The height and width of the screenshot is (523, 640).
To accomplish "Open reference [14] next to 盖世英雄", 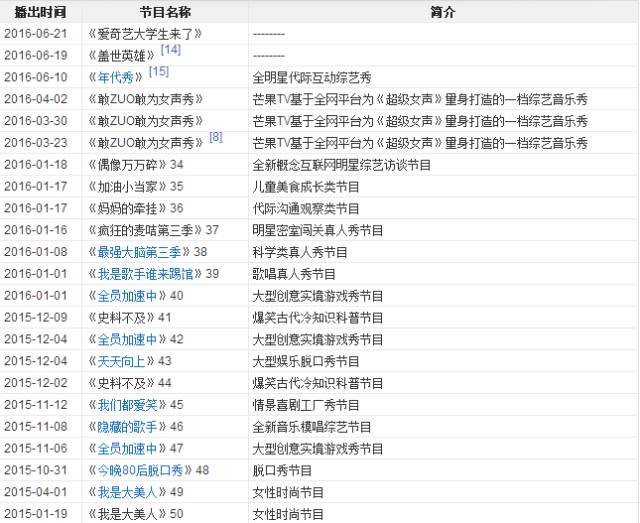I will [x=171, y=50].
